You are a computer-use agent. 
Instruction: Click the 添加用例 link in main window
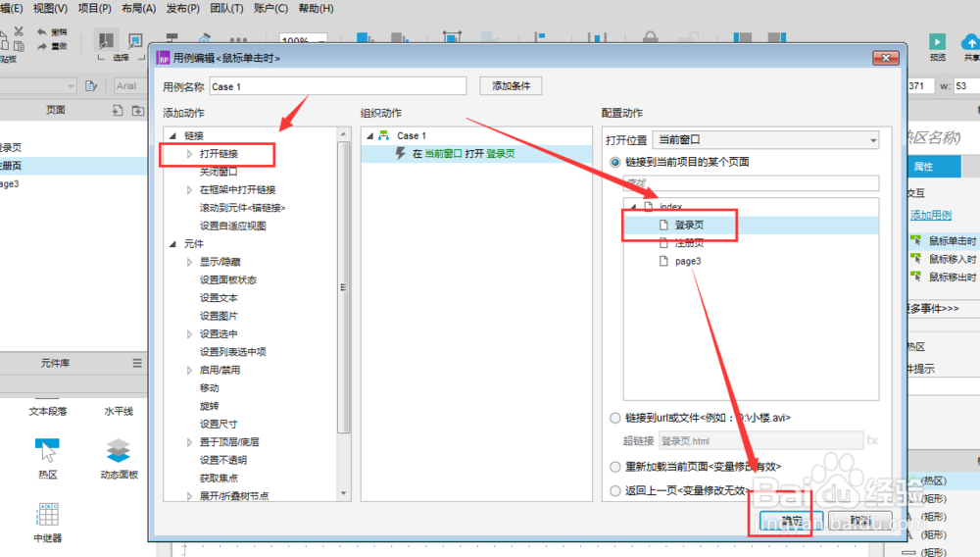(931, 215)
